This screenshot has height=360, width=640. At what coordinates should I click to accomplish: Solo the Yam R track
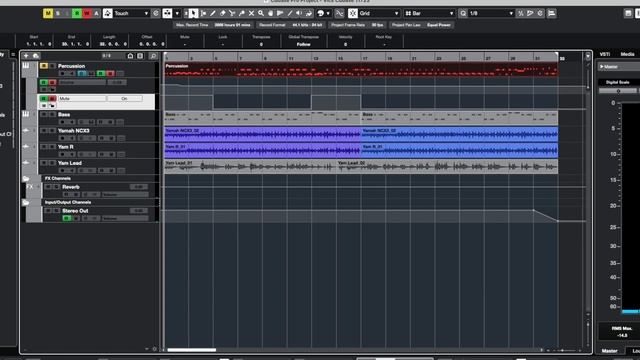pyautogui.click(x=52, y=147)
